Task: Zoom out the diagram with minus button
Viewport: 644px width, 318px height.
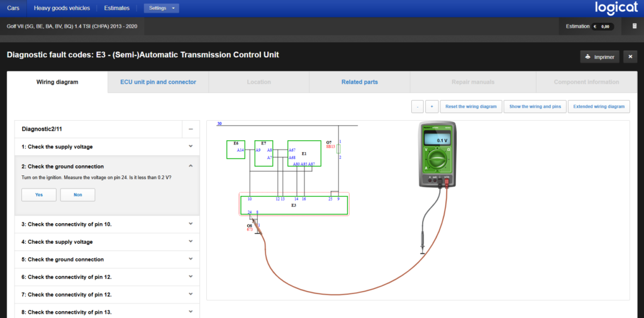Action: 418,106
